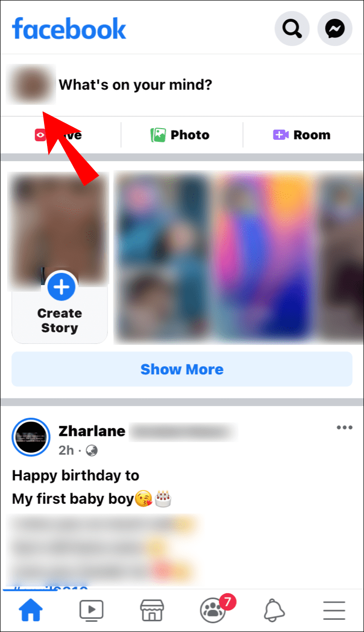Tap the blue plus Create Story icon
Screen dimensions: 364x632
62,287
